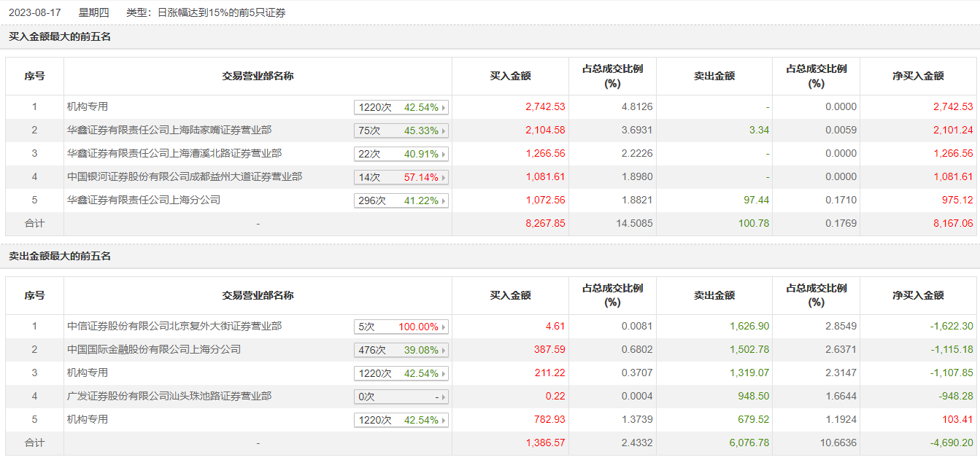Open the 476次 39.08% stats box
The width and height of the screenshot is (980, 460).
tap(401, 351)
